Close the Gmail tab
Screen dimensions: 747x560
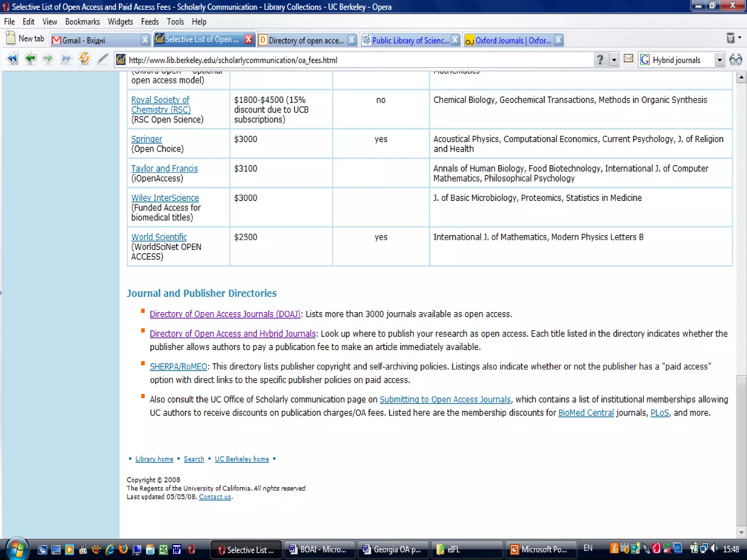click(145, 40)
